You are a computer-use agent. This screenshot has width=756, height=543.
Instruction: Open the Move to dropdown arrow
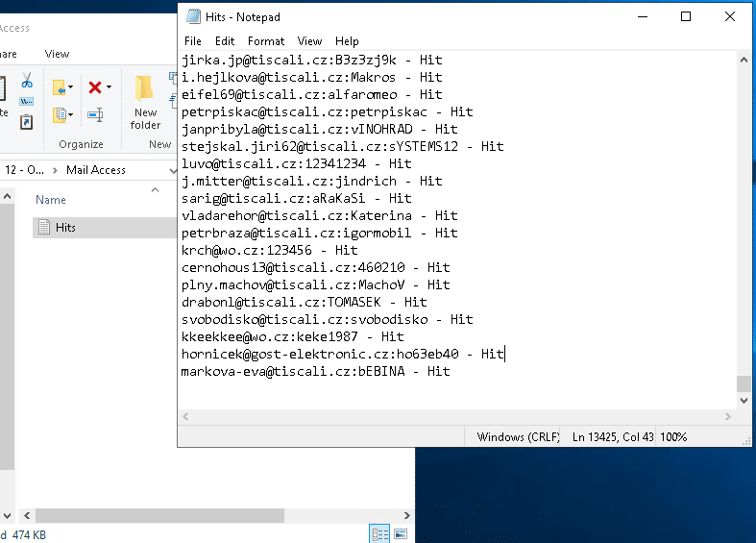pos(71,87)
